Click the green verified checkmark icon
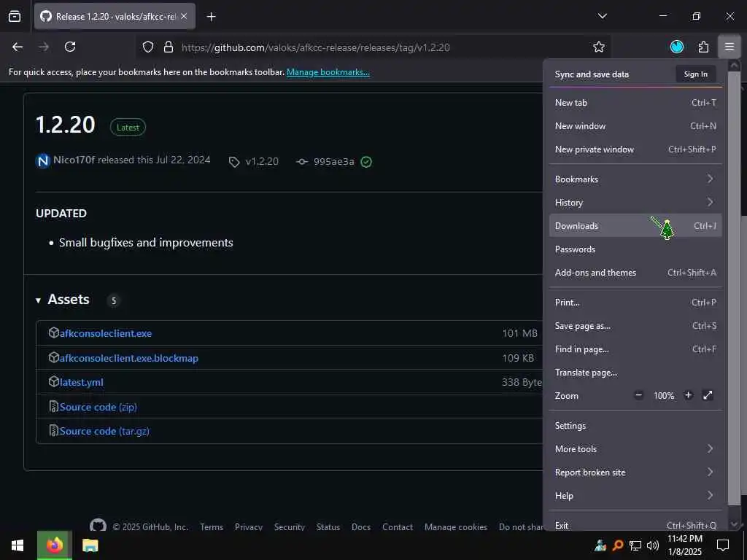This screenshot has height=560, width=747. pyautogui.click(x=366, y=162)
